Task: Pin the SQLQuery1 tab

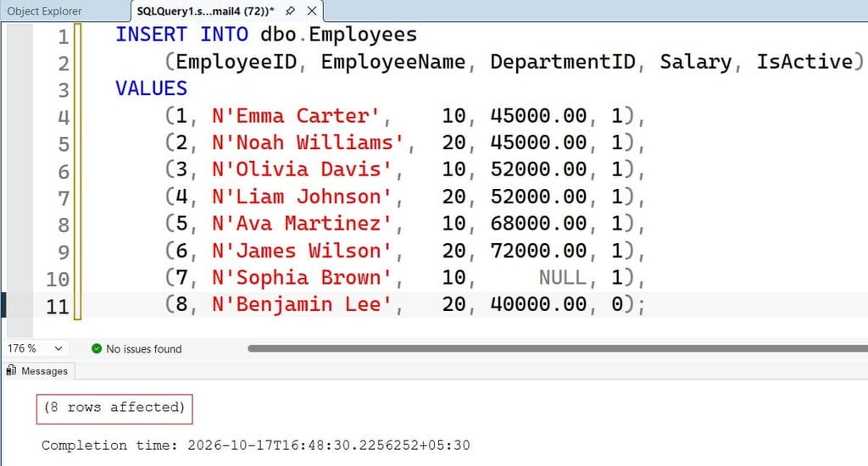Action: (290, 11)
